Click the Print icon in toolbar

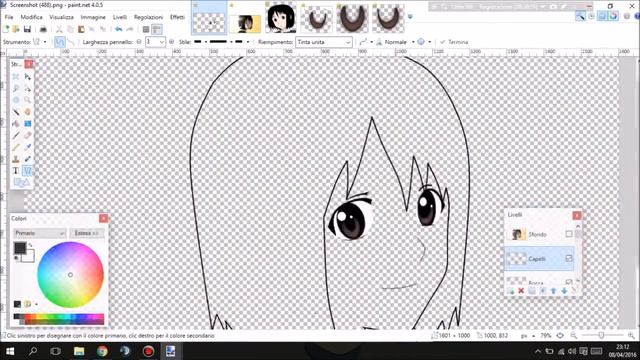click(43, 29)
